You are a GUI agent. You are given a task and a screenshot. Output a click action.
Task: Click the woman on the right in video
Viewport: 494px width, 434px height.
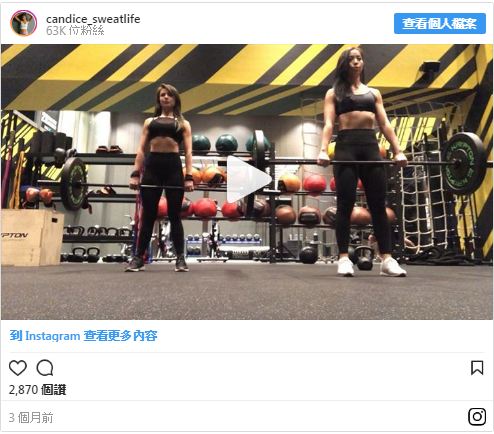point(364,162)
